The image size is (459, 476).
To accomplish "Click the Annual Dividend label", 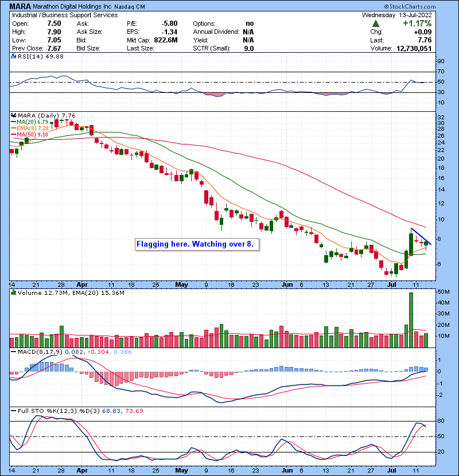I will (x=216, y=32).
